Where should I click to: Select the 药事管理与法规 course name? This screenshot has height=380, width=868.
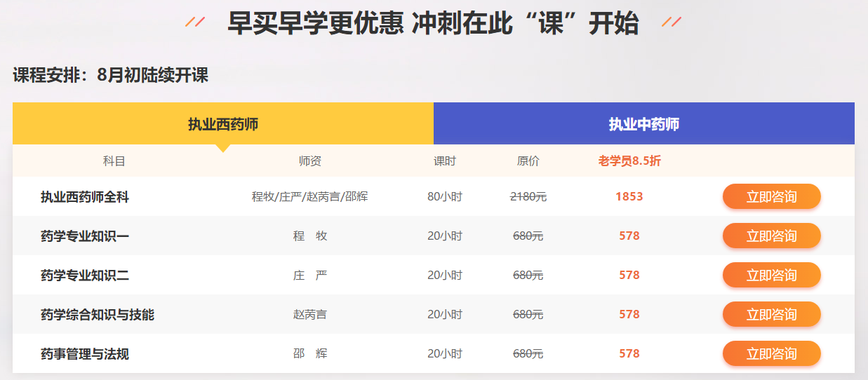(x=85, y=354)
